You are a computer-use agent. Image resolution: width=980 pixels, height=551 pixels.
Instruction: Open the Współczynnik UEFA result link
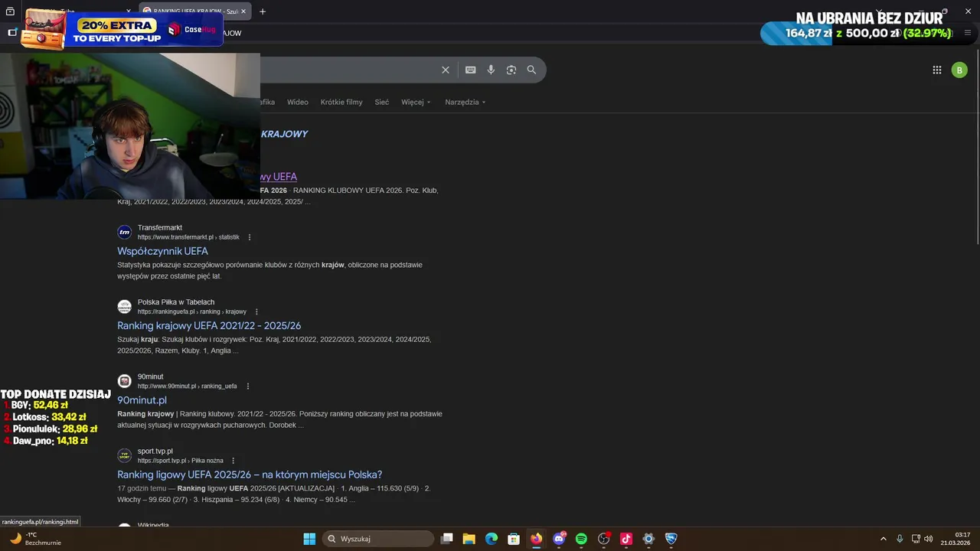pos(162,251)
